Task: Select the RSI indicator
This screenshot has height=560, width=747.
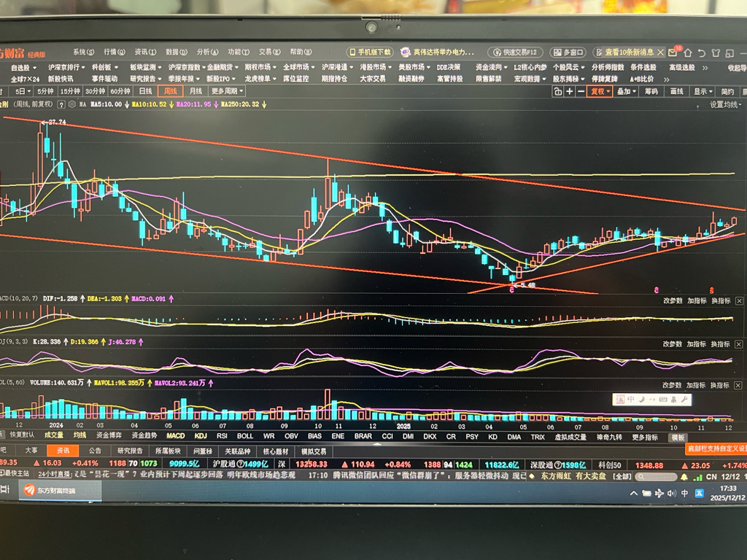Action: [222, 436]
